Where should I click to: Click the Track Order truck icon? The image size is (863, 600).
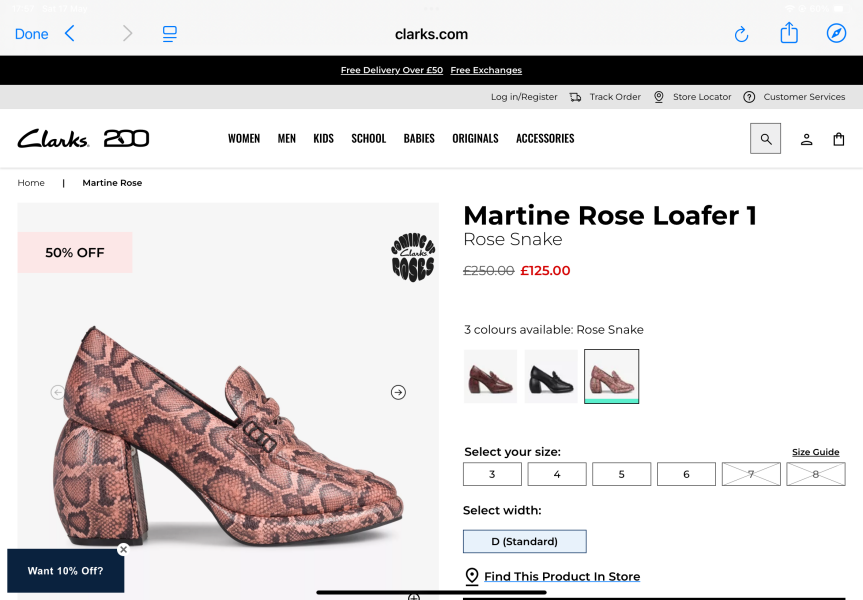pos(576,96)
